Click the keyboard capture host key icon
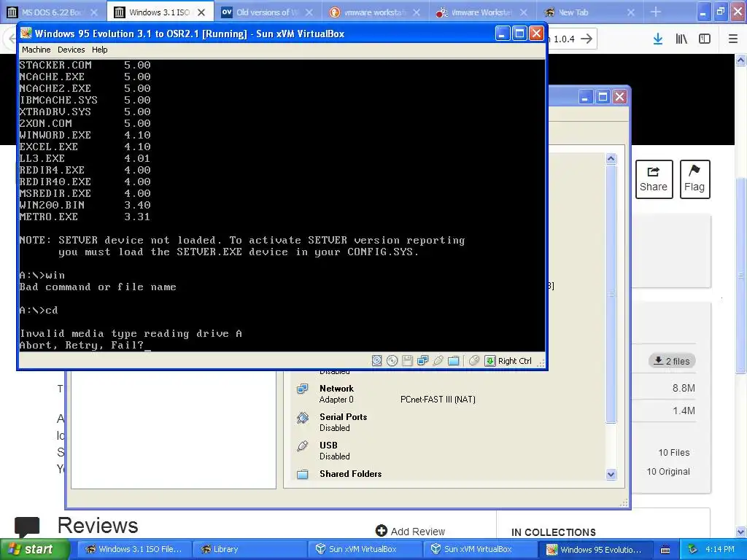Screen dimensions: 747x560 click(489, 361)
